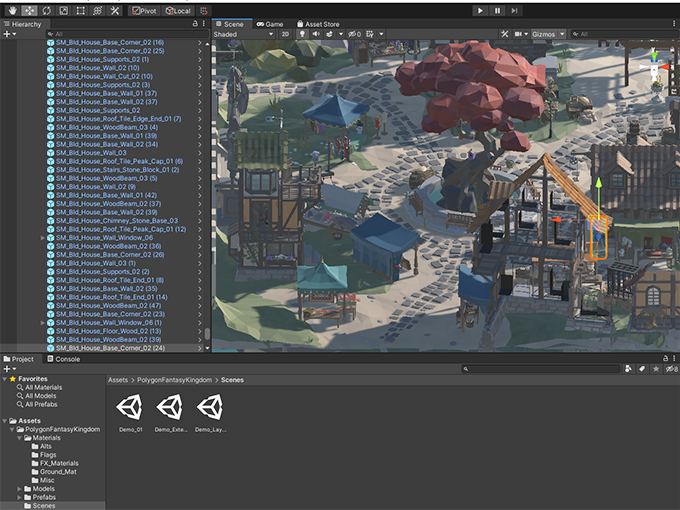
Task: Toggle scene audio speaker icon
Action: click(x=316, y=34)
